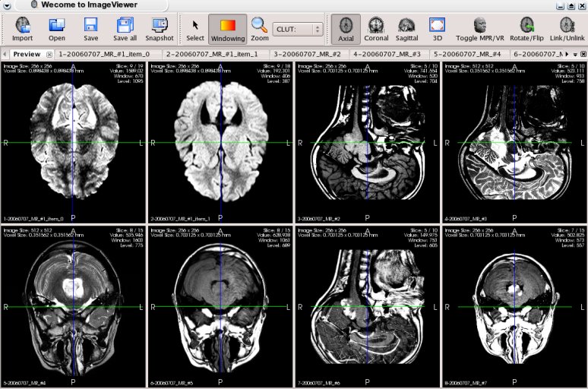Viewport: 588px width, 389px height.
Task: Toggle the Windowing tool
Action: pyautogui.click(x=227, y=29)
